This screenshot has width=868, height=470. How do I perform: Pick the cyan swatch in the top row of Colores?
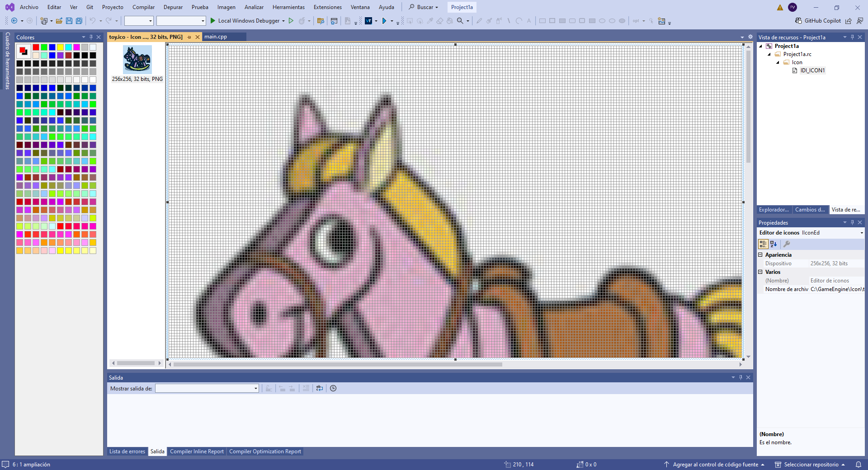click(68, 47)
